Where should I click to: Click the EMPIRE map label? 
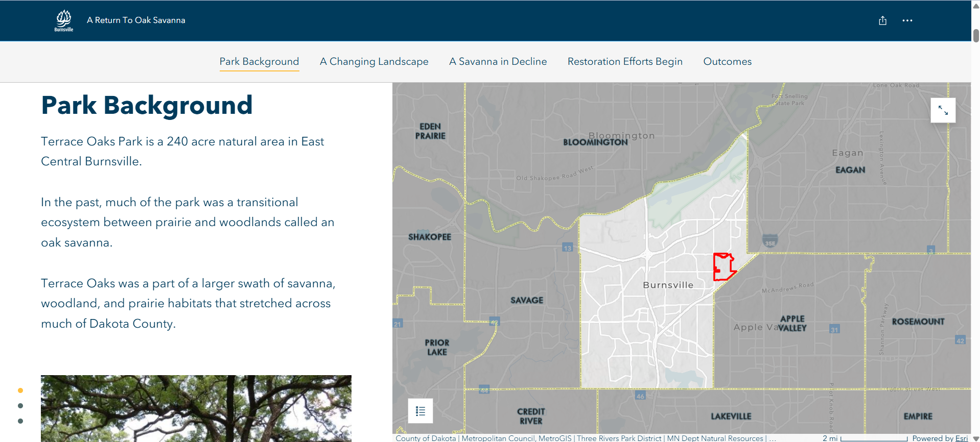918,416
